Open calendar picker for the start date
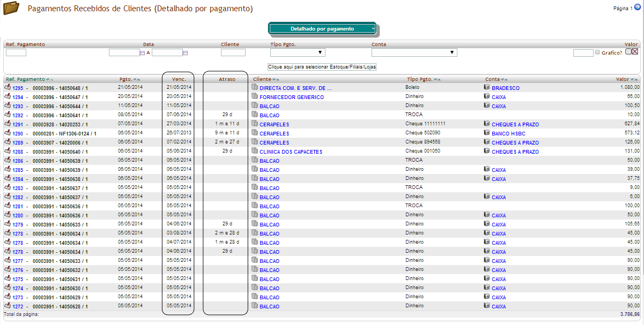 pos(142,53)
